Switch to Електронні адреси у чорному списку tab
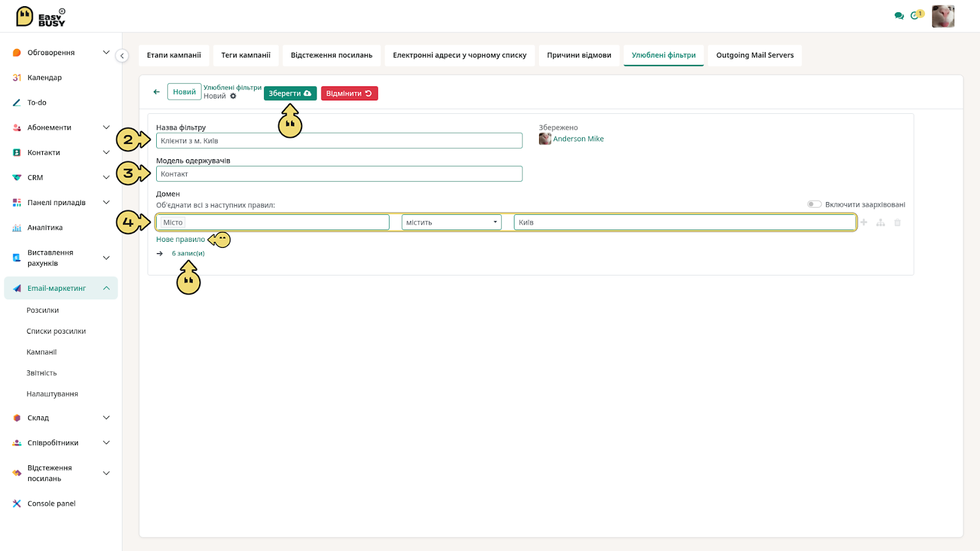 click(x=459, y=55)
